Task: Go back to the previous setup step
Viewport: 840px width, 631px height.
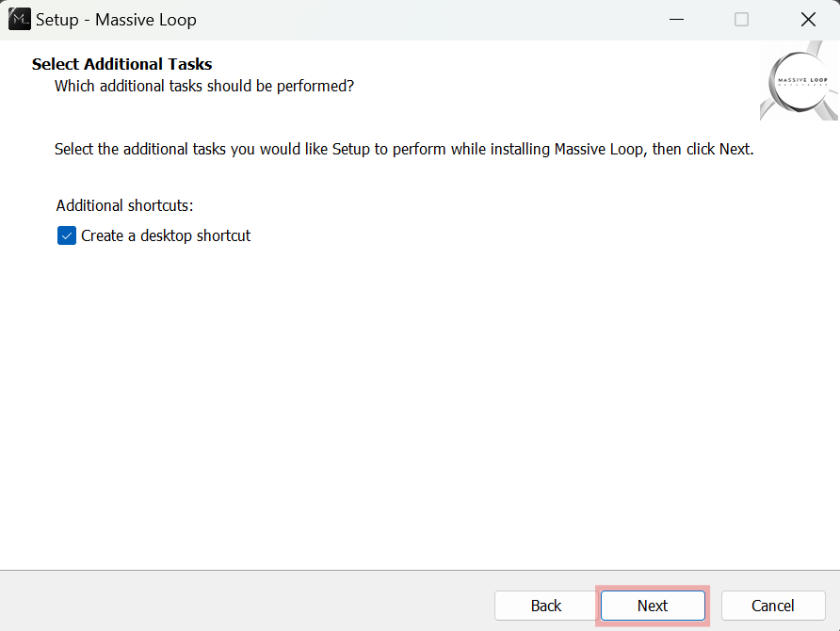Action: (x=546, y=606)
